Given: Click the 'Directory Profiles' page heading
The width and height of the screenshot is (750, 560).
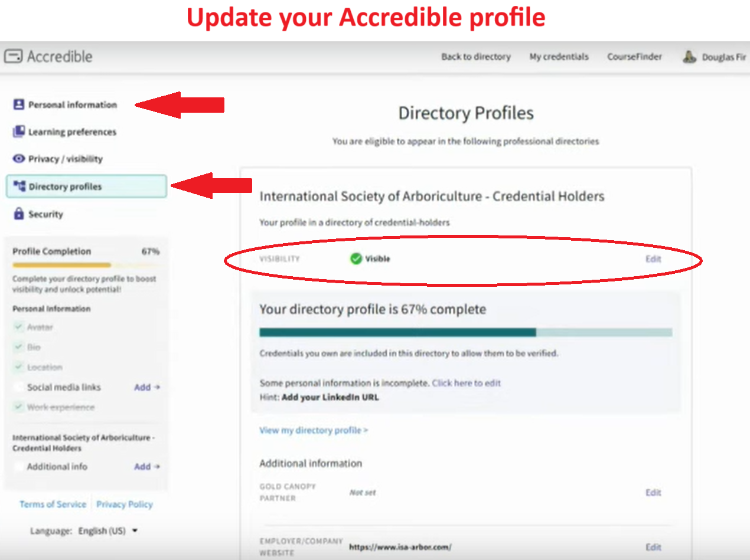Looking at the screenshot, I should [466, 113].
